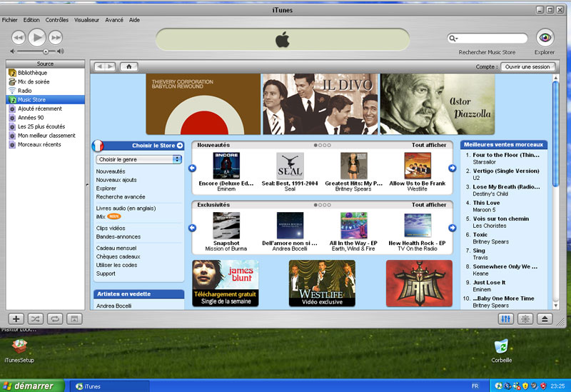This screenshot has height=392, width=571.
Task: Open James Blunt free download banner
Action: [x=226, y=283]
